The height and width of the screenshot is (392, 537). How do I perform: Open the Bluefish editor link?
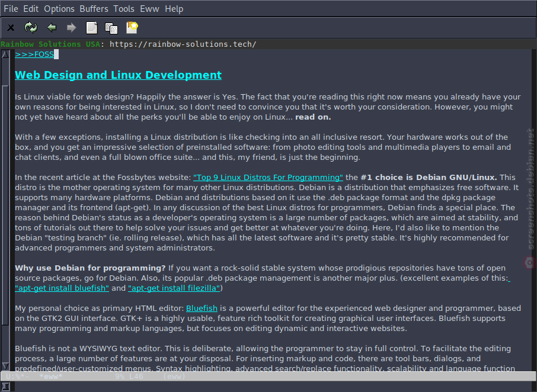[x=202, y=308]
